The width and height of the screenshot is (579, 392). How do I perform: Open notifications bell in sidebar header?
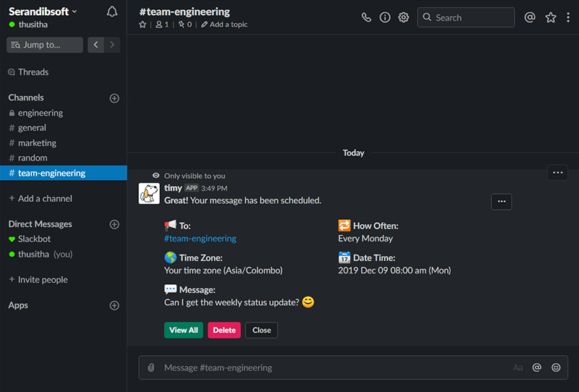tap(112, 12)
